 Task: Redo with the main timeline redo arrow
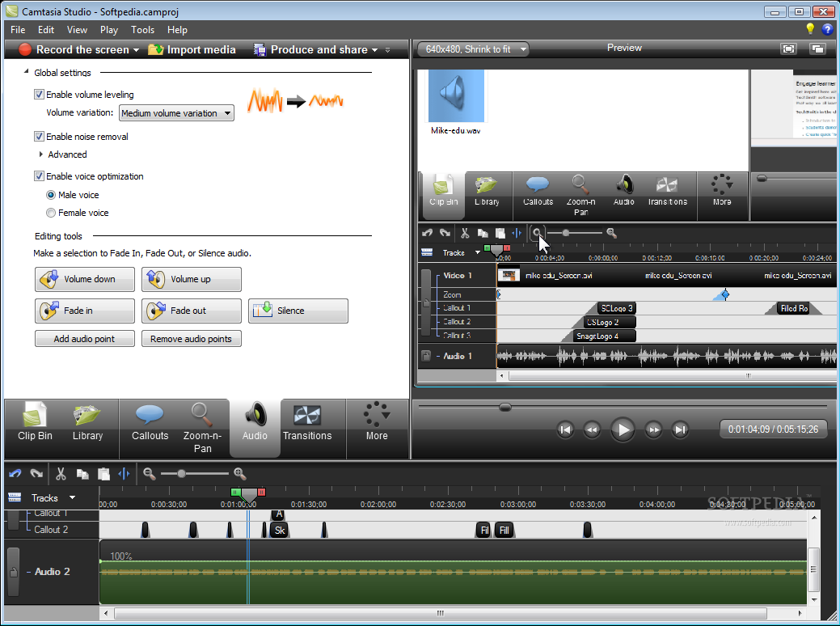pos(36,473)
